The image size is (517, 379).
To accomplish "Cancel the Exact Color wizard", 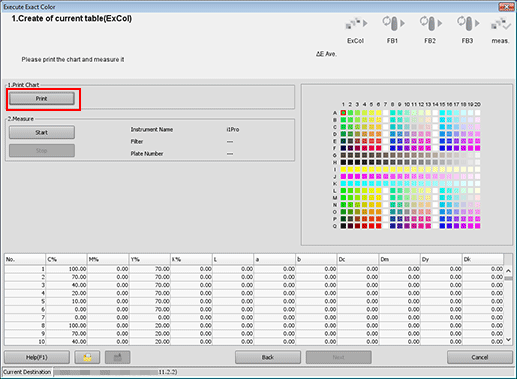I will pyautogui.click(x=480, y=357).
